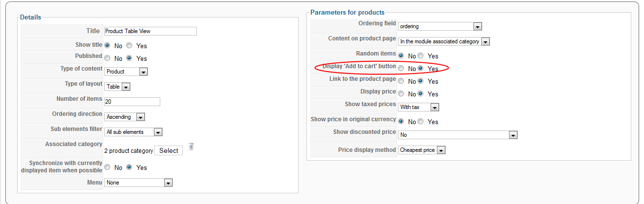Turn on Show price in original currency

420,122
